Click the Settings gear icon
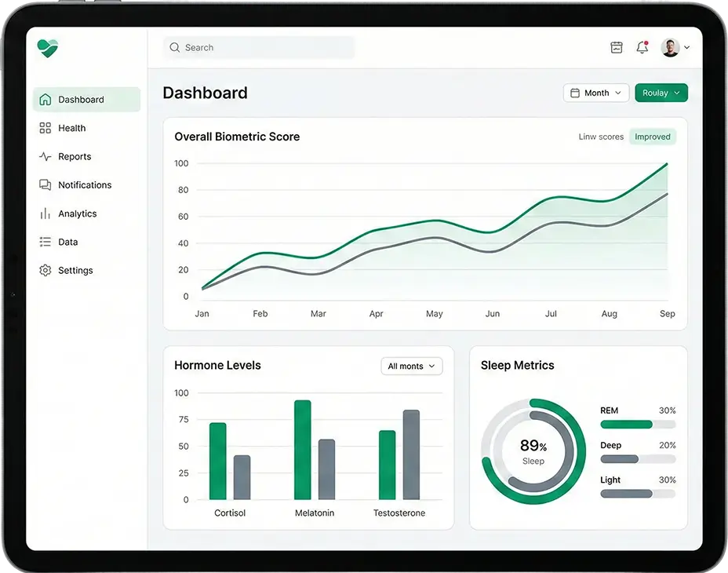 pyautogui.click(x=45, y=270)
